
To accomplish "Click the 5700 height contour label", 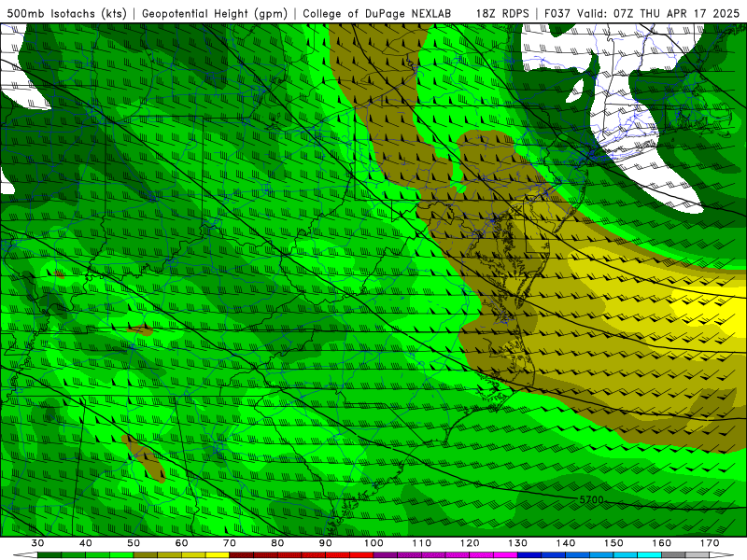I will (591, 499).
